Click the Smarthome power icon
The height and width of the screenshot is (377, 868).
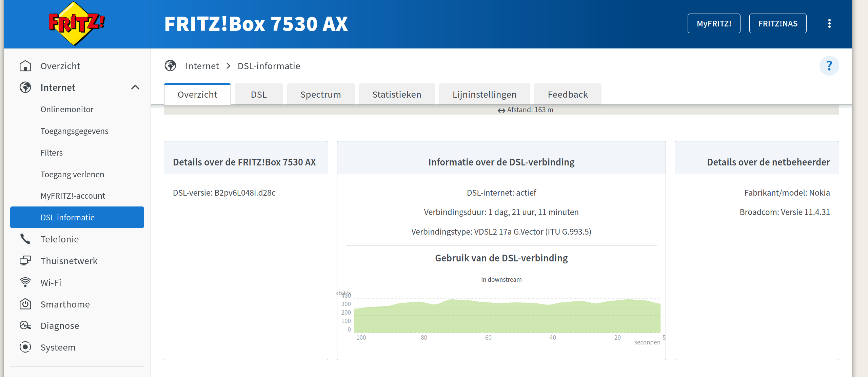click(x=25, y=304)
